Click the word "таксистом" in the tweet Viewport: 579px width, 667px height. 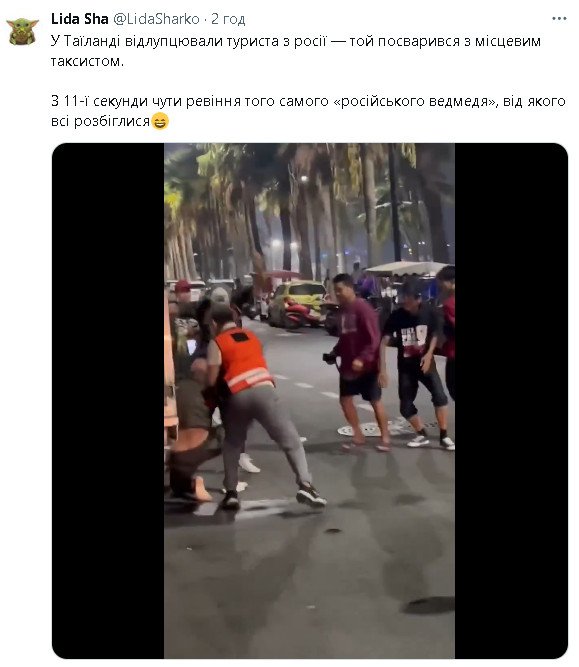pos(86,61)
